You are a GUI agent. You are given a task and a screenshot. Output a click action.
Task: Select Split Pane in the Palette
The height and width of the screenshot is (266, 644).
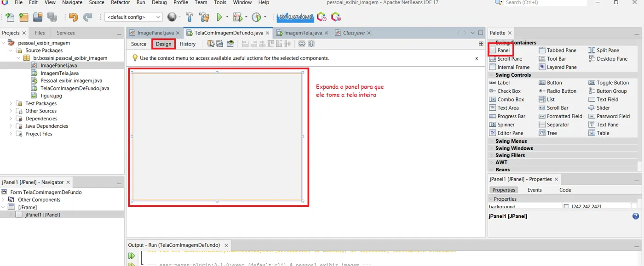pyautogui.click(x=604, y=50)
